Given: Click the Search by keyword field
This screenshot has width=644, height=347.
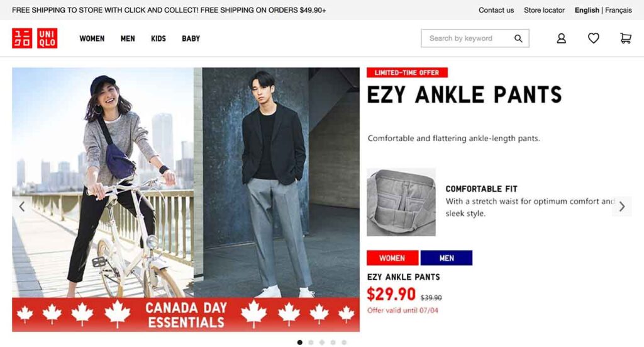Looking at the screenshot, I should coord(465,38).
